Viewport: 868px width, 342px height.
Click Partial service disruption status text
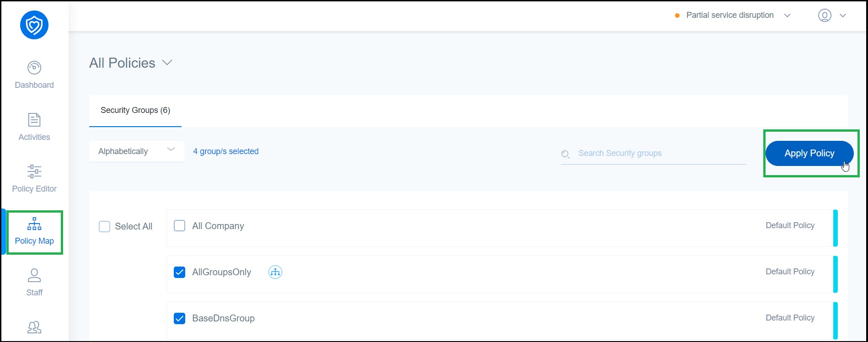tap(730, 15)
